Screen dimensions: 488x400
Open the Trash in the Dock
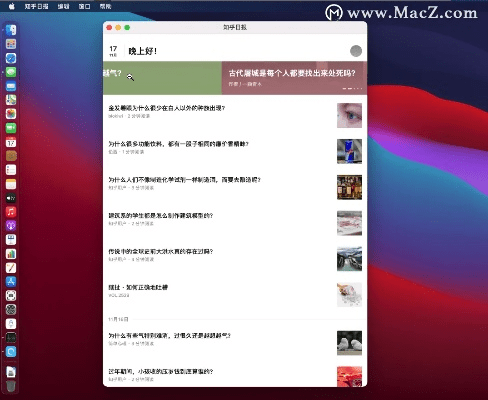11,386
